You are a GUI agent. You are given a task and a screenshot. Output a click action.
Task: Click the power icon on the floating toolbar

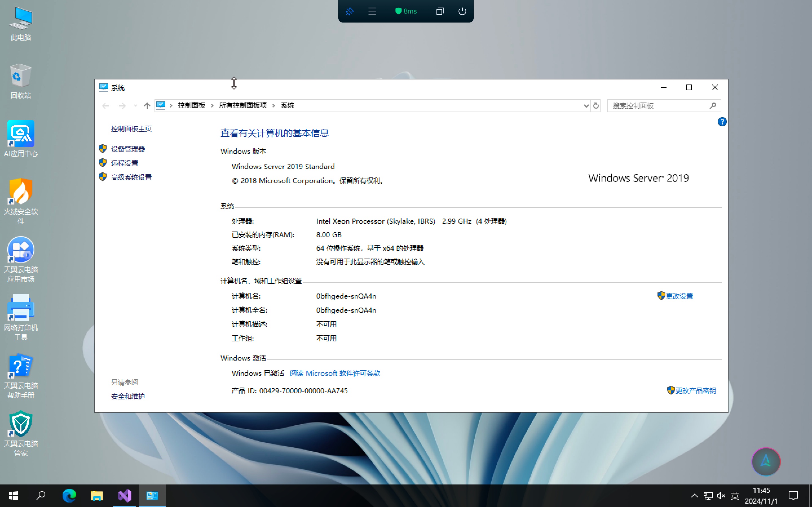(462, 11)
